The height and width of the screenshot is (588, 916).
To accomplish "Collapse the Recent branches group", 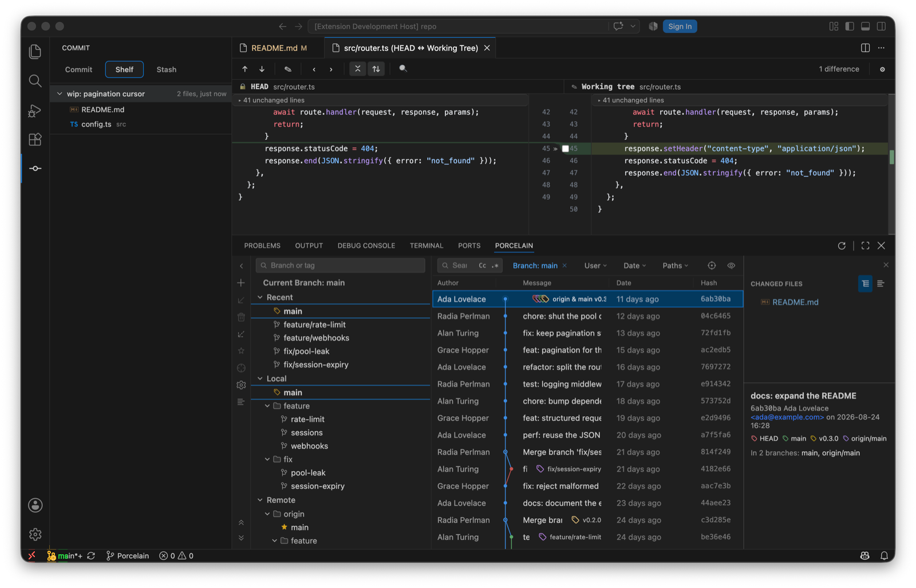I will point(260,298).
